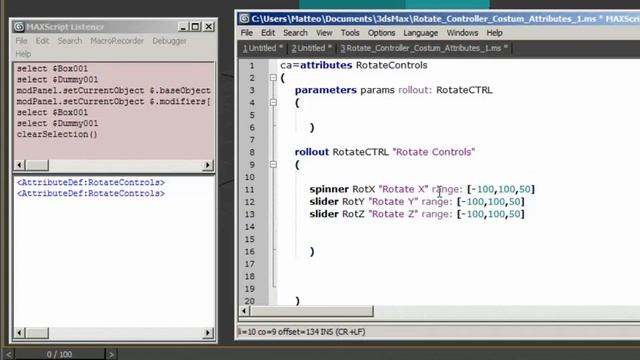Click "Rotate Controls" string on line 8
Image resolution: width=640 pixels, height=360 pixels.
[x=434, y=152]
